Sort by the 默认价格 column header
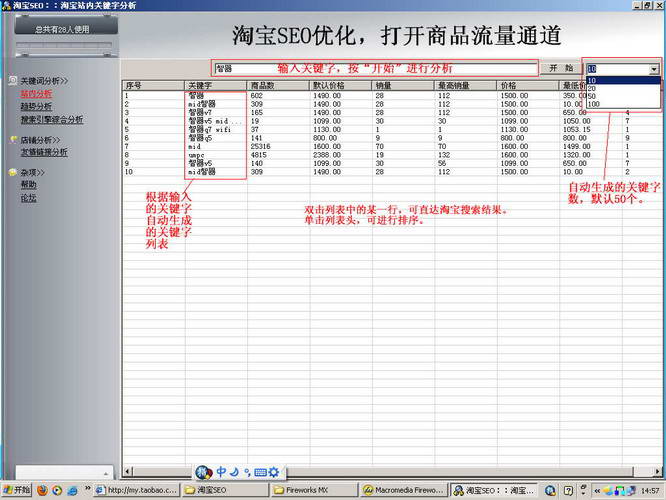Screen dimensions: 666x500 point(341,85)
